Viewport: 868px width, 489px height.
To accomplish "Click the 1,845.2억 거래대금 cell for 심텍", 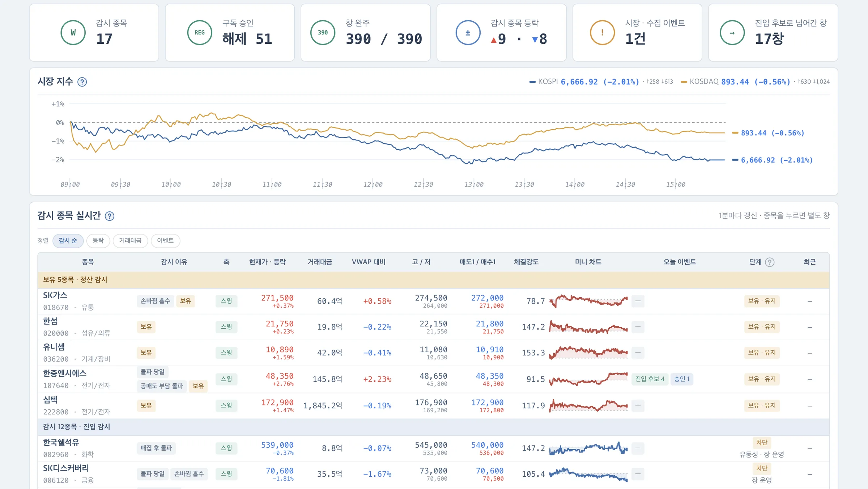I will point(323,406).
